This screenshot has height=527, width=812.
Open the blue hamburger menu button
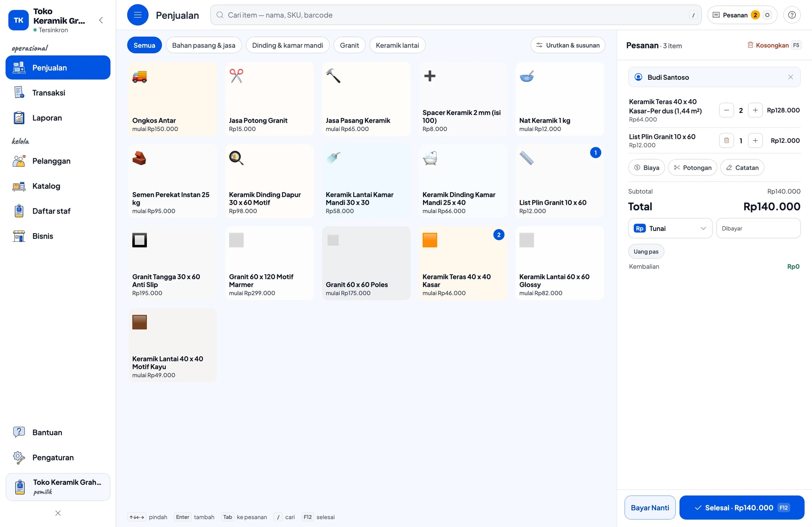pyautogui.click(x=137, y=15)
